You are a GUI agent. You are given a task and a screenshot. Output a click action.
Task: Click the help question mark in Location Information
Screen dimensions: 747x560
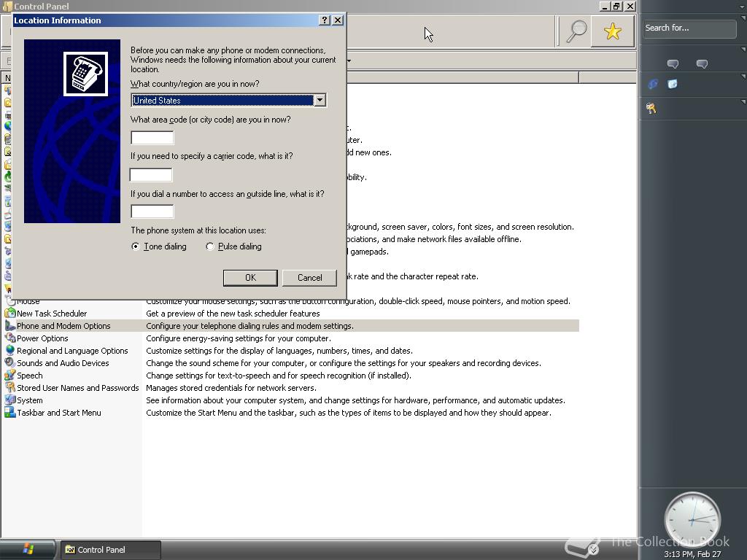325,20
